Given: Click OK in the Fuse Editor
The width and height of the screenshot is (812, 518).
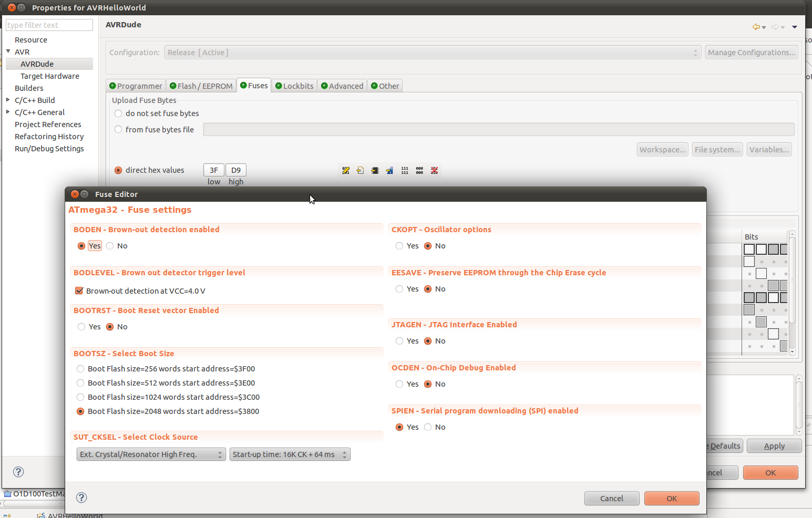Looking at the screenshot, I should [x=672, y=498].
